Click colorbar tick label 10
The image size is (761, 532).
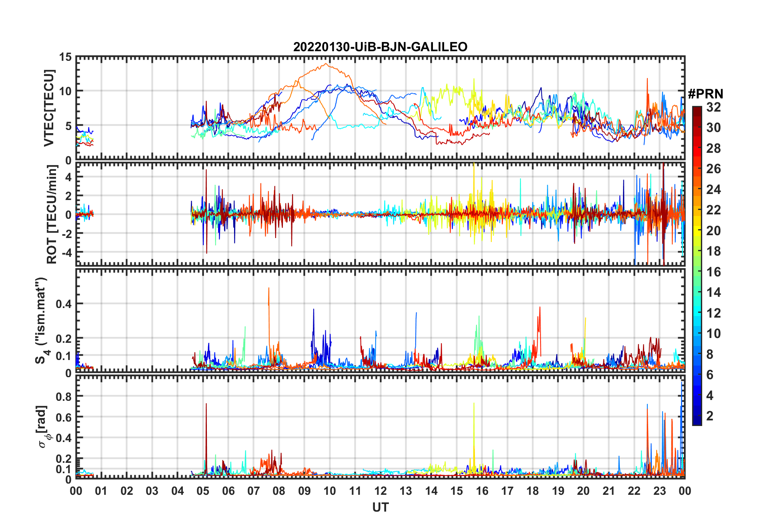(x=713, y=334)
